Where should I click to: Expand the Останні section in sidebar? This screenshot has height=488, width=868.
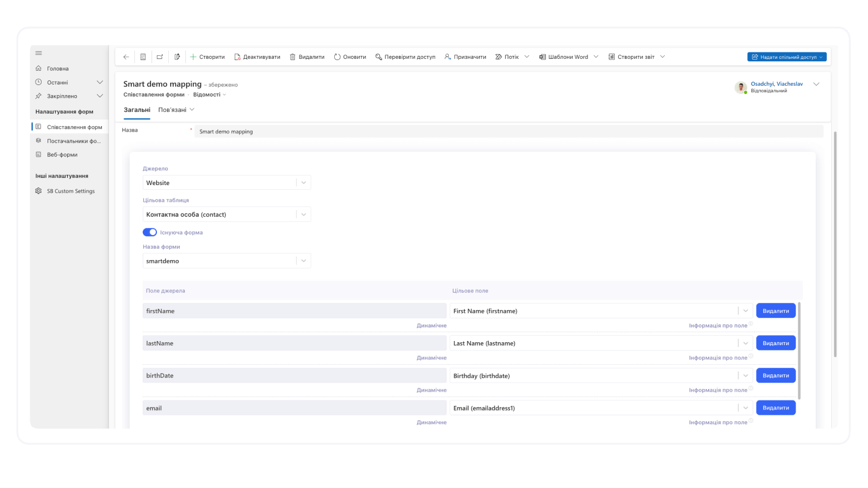pos(99,82)
